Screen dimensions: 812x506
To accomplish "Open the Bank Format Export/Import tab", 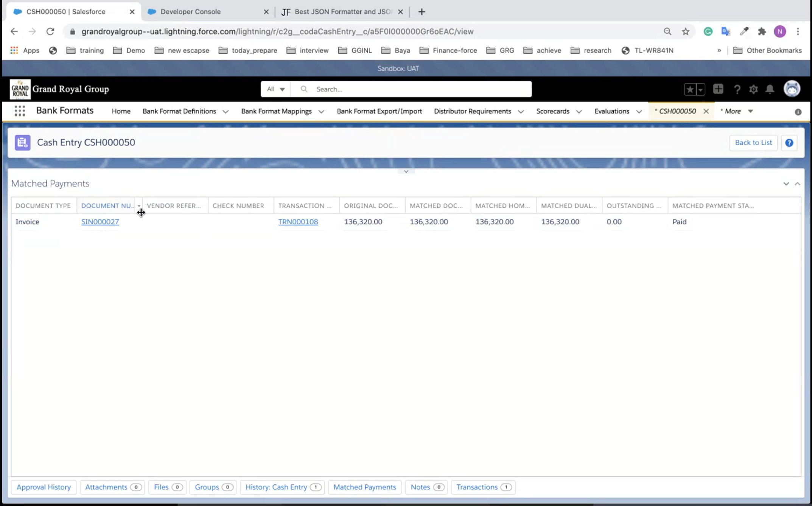I will [x=379, y=111].
